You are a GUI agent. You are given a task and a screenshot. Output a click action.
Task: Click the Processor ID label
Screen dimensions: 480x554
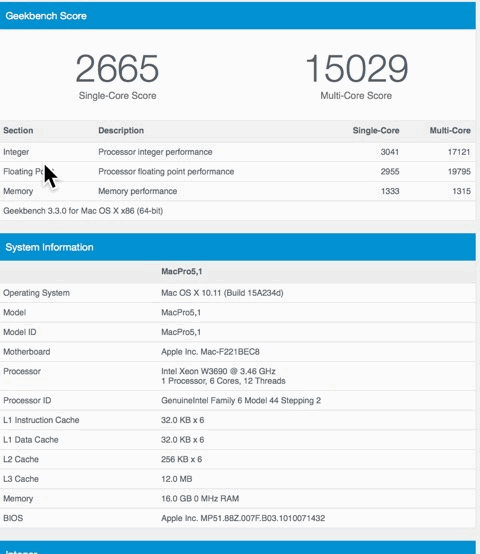(27, 401)
